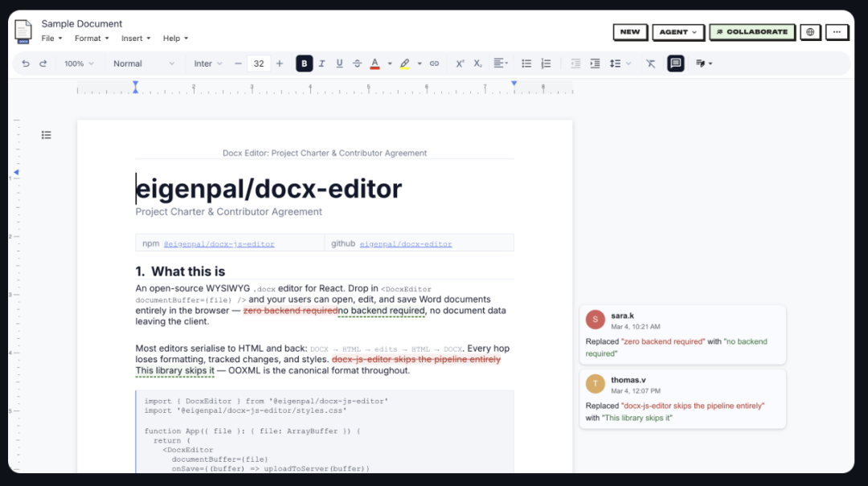Redo the last undone edit
Viewport: 868px width, 486px height.
coord(43,63)
